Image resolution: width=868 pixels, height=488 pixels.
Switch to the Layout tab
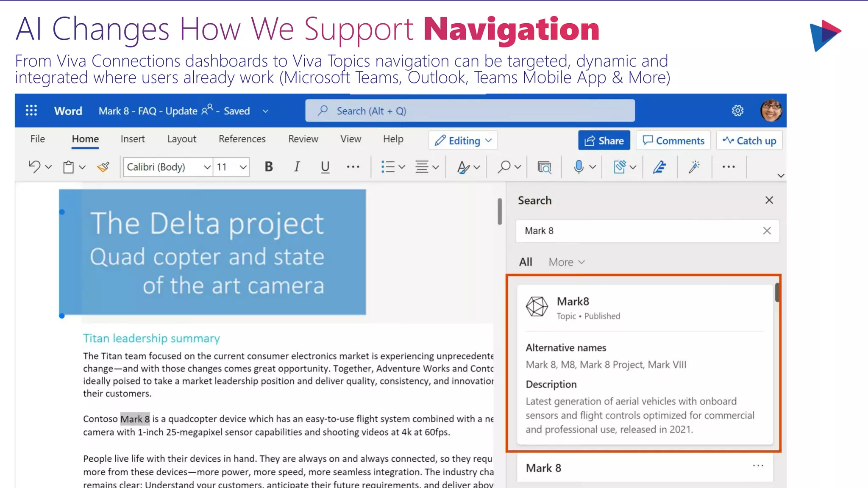click(181, 139)
